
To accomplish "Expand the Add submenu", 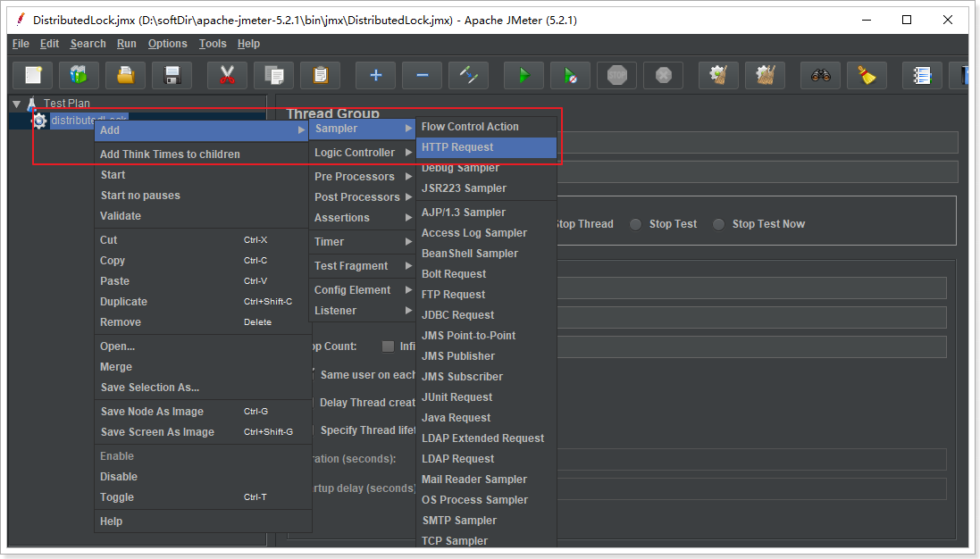I will tap(201, 129).
